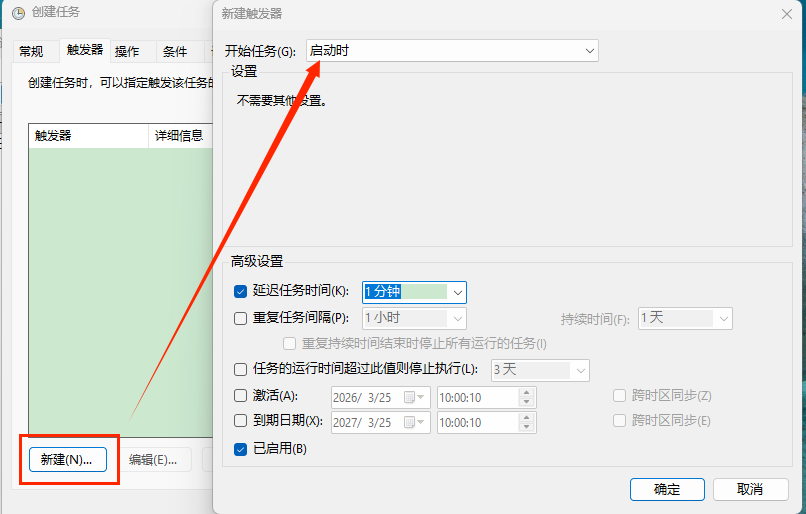Click 取消 to cancel the trigger
Screen dimensions: 806x514
pyautogui.click(x=750, y=489)
